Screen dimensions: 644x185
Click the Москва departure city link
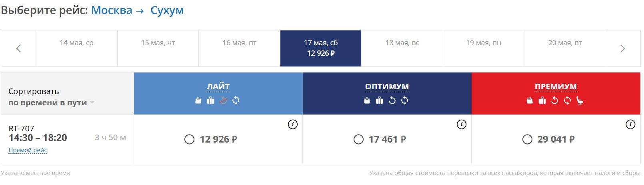pyautogui.click(x=112, y=10)
